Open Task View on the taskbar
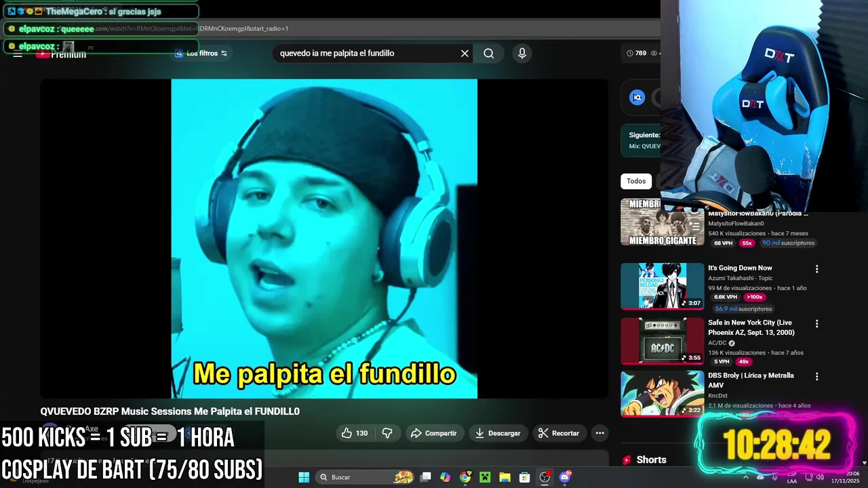Viewport: 868px width, 488px height. point(425,477)
